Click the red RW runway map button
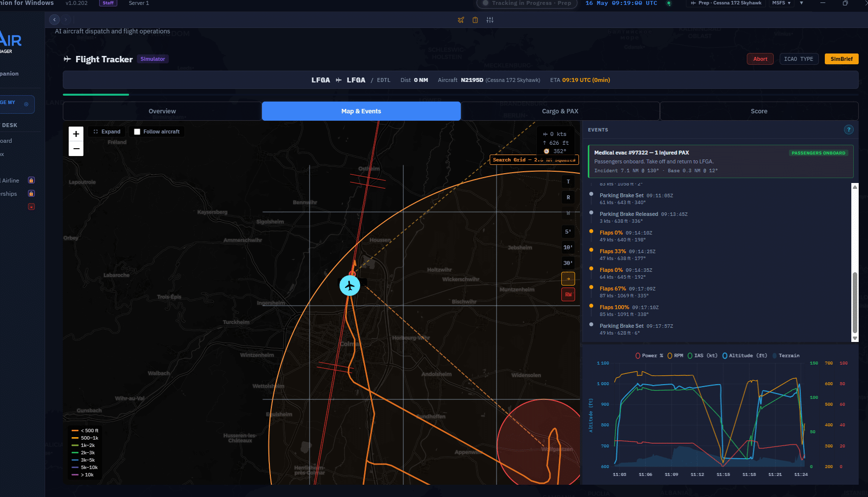Screen dimensions: 868x497 click(x=568, y=294)
